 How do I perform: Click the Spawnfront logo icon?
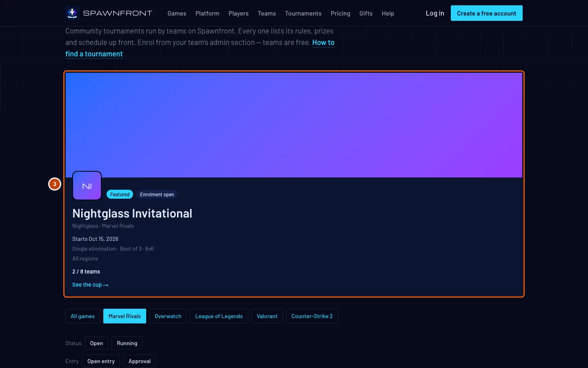coord(72,13)
